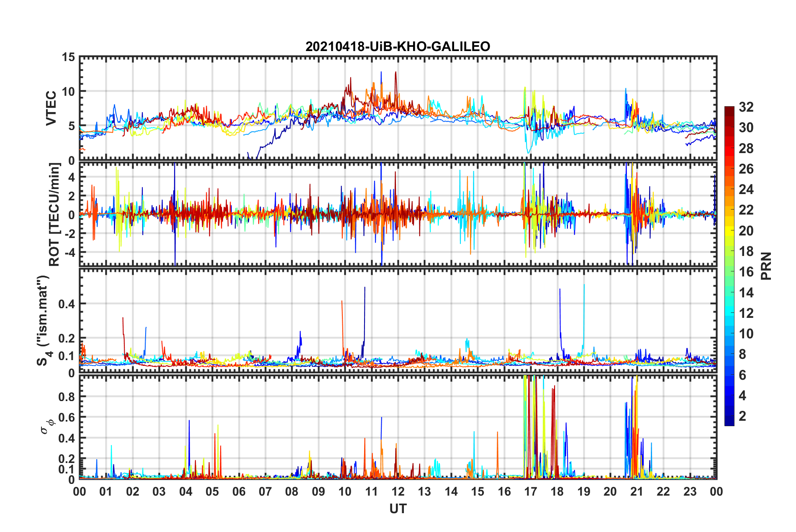796x532 pixels.
Task: Click x-axis tick label 15
Action: pyautogui.click(x=478, y=491)
